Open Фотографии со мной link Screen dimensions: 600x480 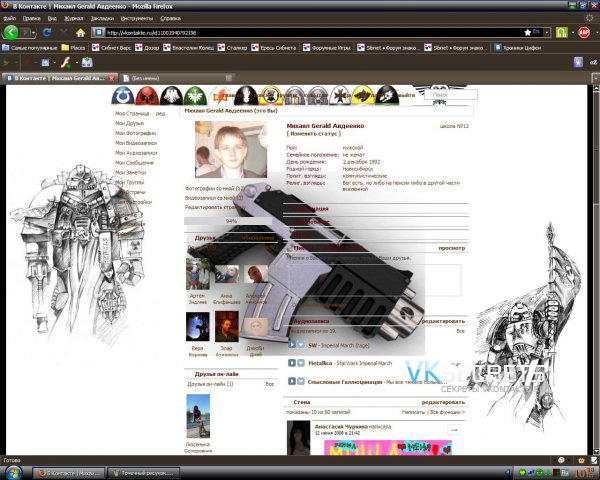[x=215, y=188]
